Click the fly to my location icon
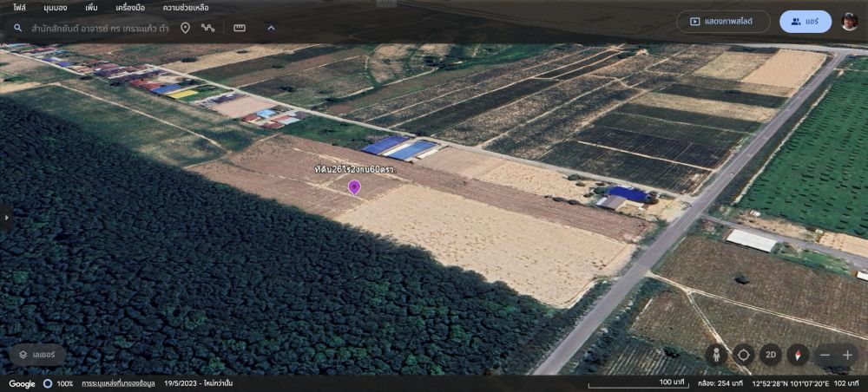The image size is (868, 392). pos(743,355)
